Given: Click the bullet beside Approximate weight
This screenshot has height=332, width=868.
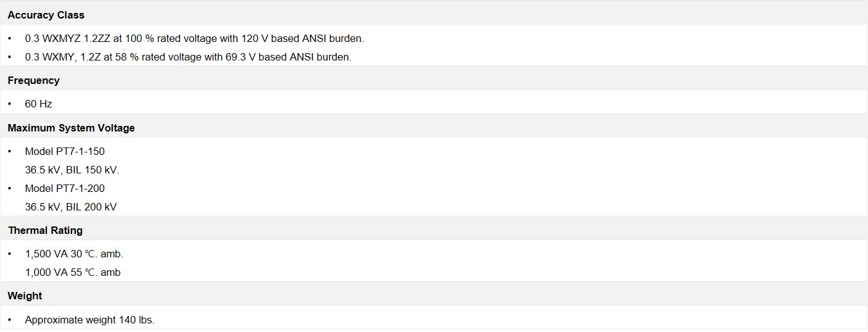Looking at the screenshot, I should pyautogui.click(x=10, y=320).
